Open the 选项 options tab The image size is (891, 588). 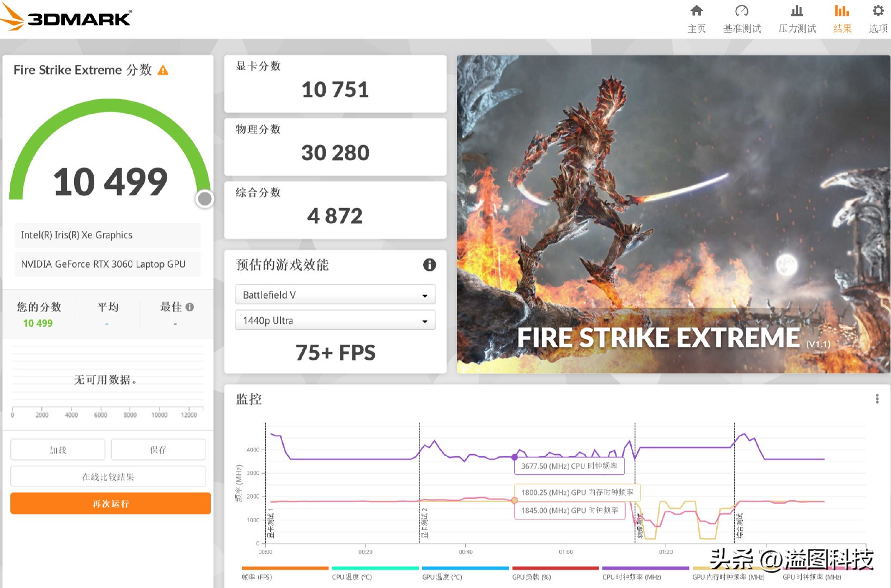point(878,19)
